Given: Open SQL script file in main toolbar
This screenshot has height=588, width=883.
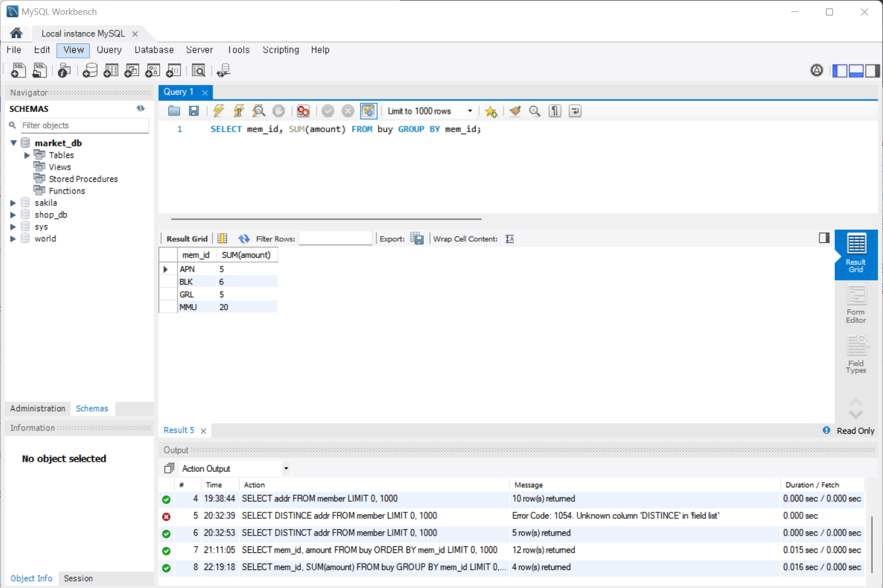Looking at the screenshot, I should [x=39, y=71].
